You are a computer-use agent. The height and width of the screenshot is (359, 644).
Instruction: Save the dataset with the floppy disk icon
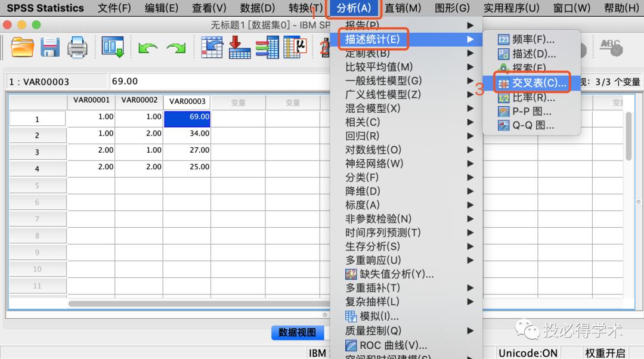pos(51,48)
